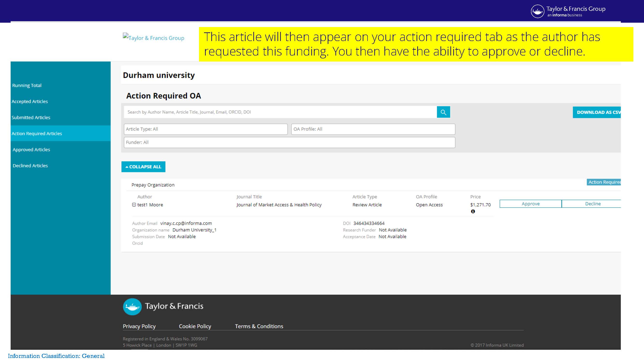The height and width of the screenshot is (362, 644).
Task: Click Journal of Market Access & Health Policy
Action: [279, 205]
